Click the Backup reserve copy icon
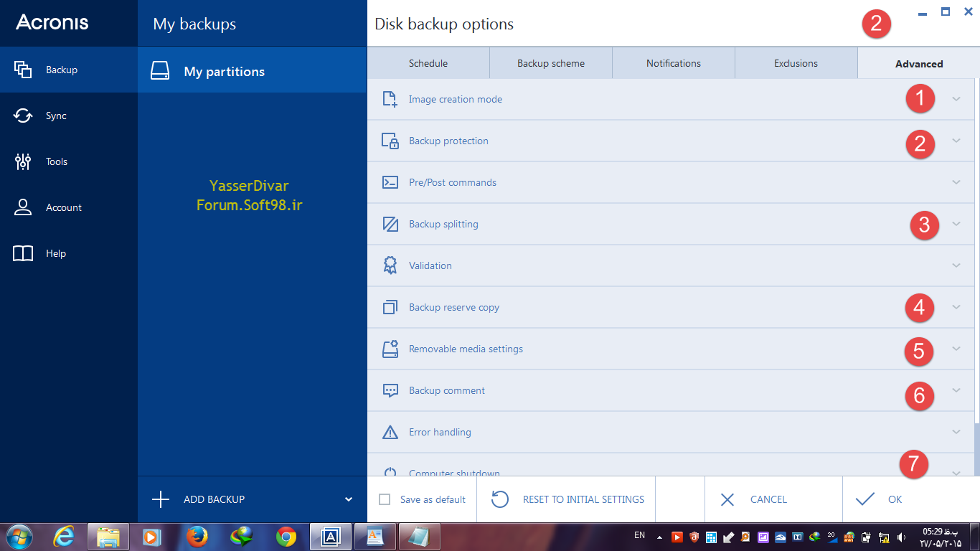Image resolution: width=980 pixels, height=551 pixels. click(390, 307)
